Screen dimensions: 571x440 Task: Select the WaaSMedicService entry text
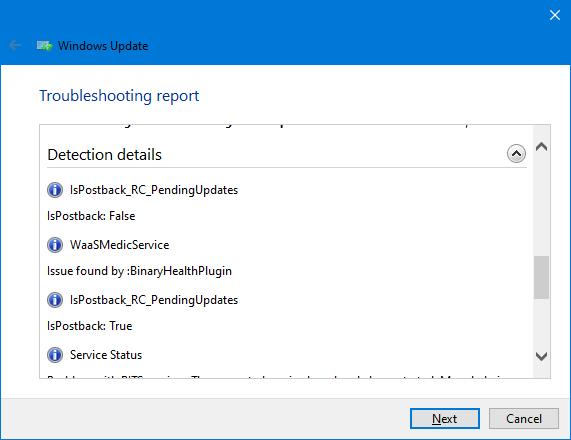click(119, 245)
